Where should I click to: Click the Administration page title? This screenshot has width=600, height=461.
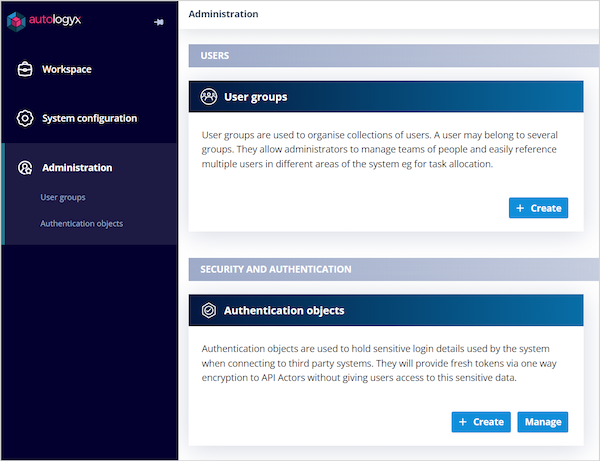point(223,14)
